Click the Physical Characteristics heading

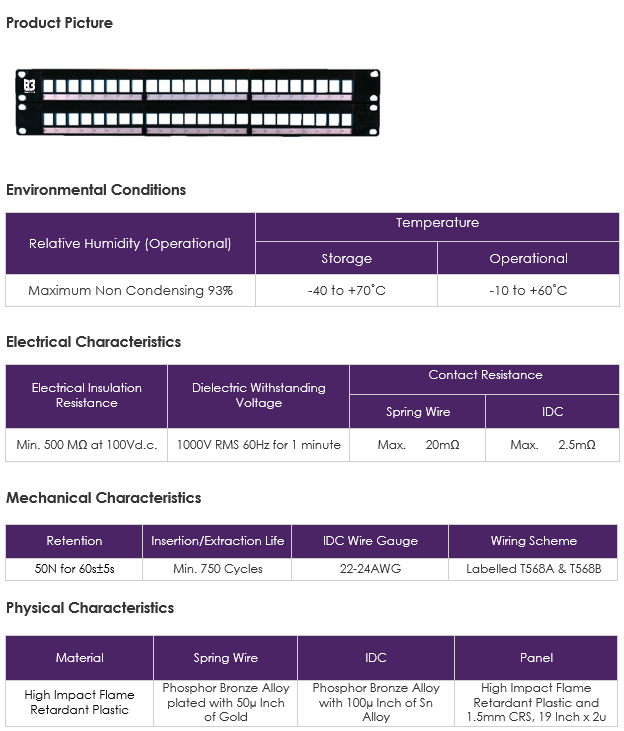pyautogui.click(x=90, y=607)
